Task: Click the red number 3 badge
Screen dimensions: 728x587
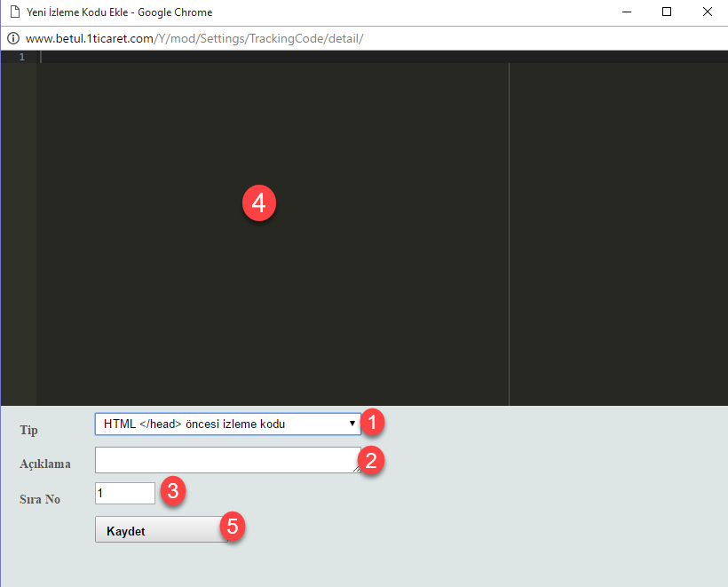Action: (174, 491)
